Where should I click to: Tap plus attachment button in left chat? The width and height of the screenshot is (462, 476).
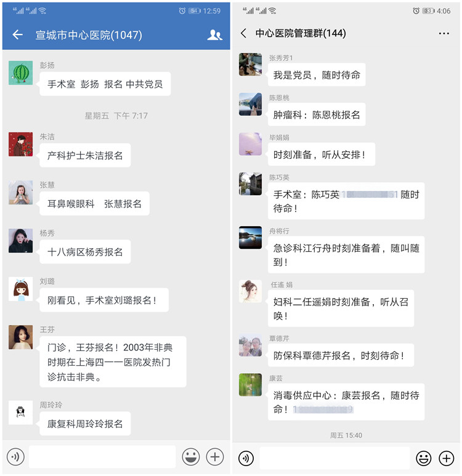pyautogui.click(x=215, y=456)
